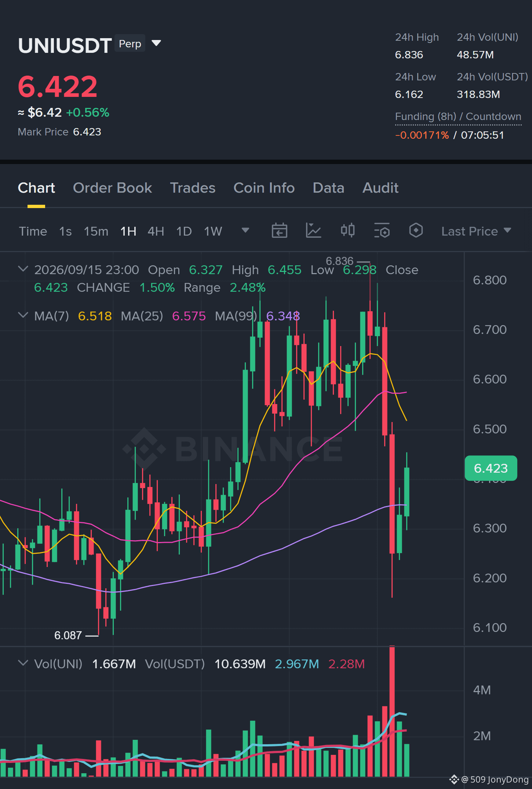Viewport: 532px width, 789px height.
Task: Switch to the Coin Info tab
Action: 264,188
